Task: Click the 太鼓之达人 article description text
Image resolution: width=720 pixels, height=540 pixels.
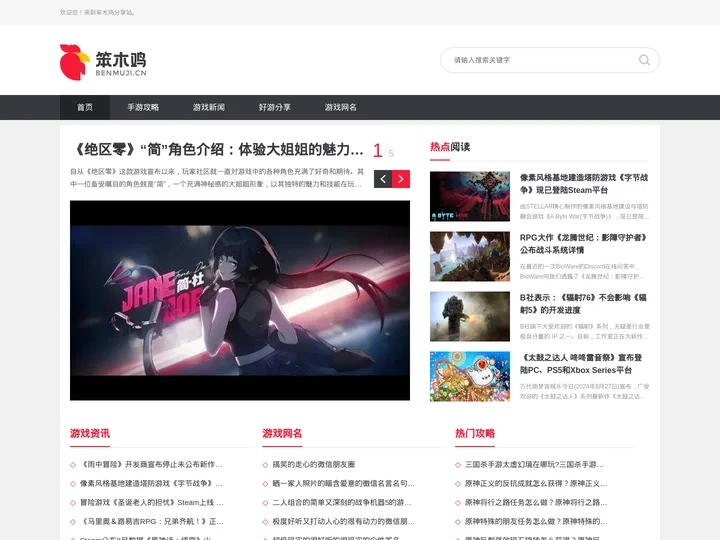Action: 584,391
